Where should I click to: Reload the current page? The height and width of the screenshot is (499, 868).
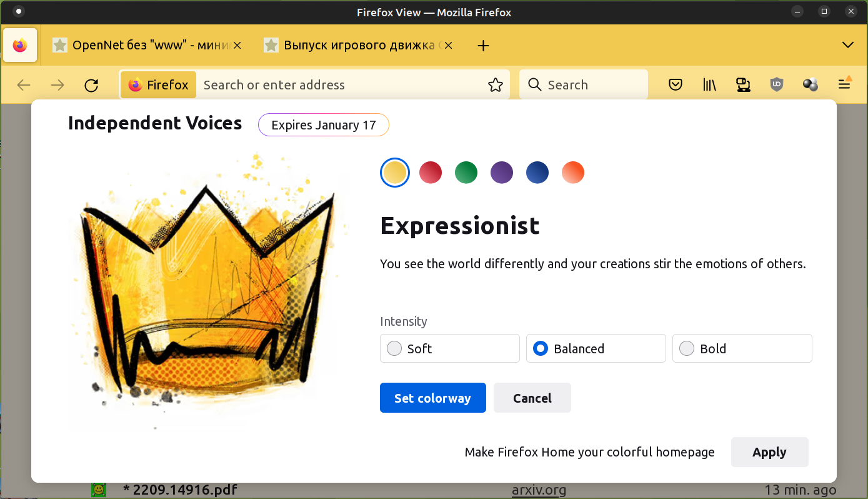point(91,85)
